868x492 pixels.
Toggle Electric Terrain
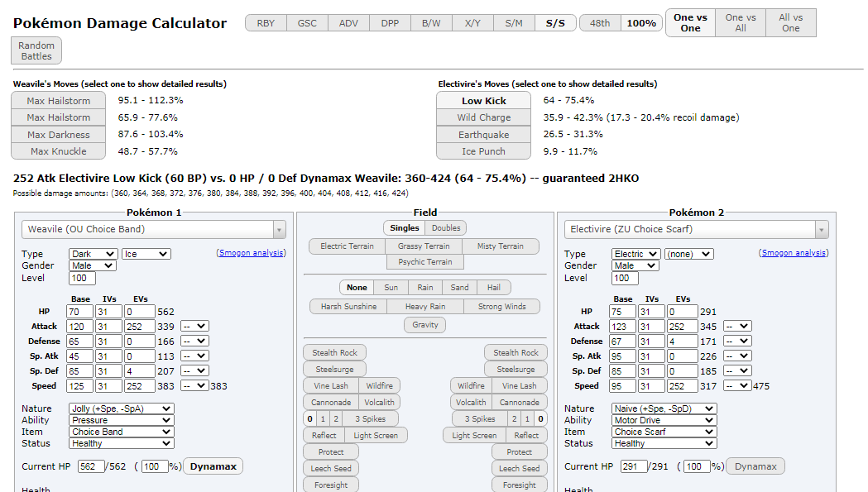coord(347,246)
